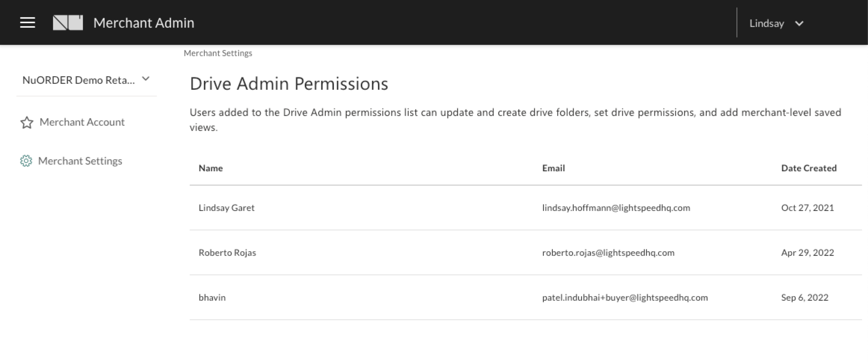Open the NuORDER Demo Reta... merchant selector

click(86, 80)
